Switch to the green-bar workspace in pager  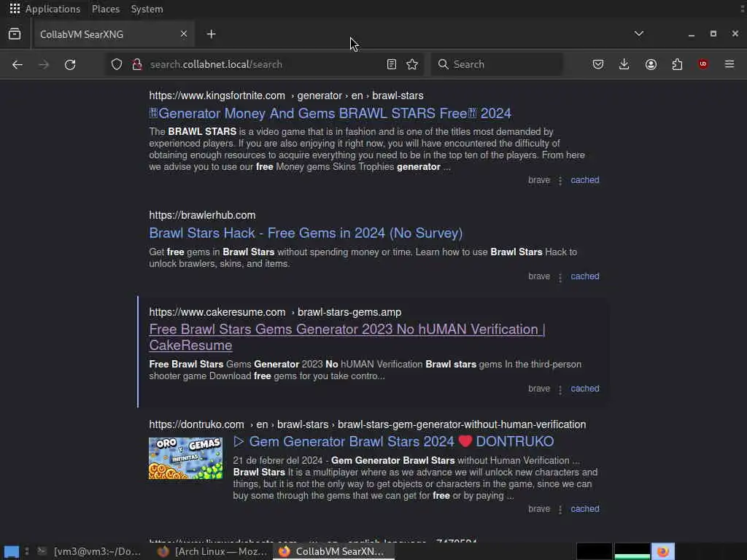632,551
